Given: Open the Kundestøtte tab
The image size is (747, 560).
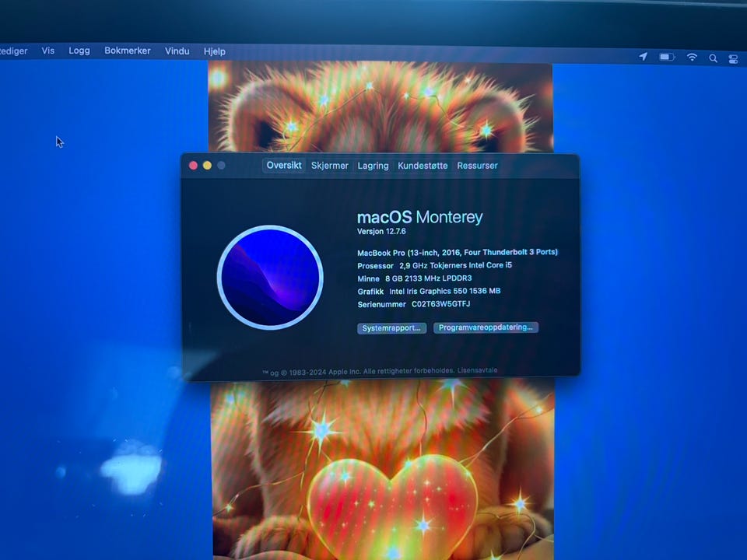Looking at the screenshot, I should 423,166.
